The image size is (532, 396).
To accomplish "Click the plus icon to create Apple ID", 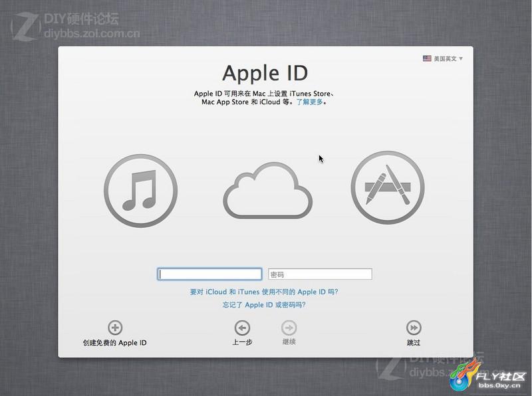I will click(x=115, y=328).
